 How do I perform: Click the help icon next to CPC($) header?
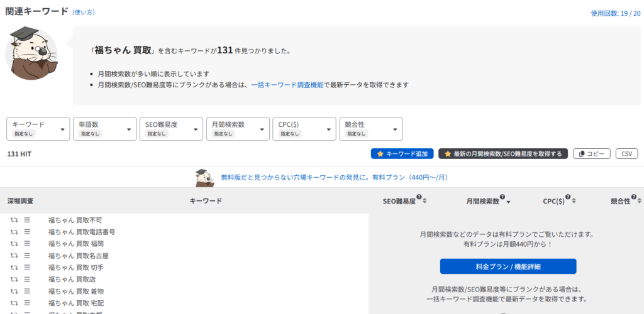point(568,197)
